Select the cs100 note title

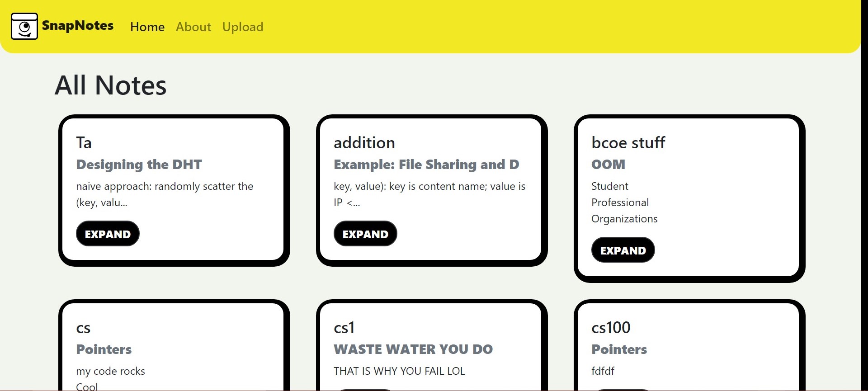pyautogui.click(x=611, y=328)
